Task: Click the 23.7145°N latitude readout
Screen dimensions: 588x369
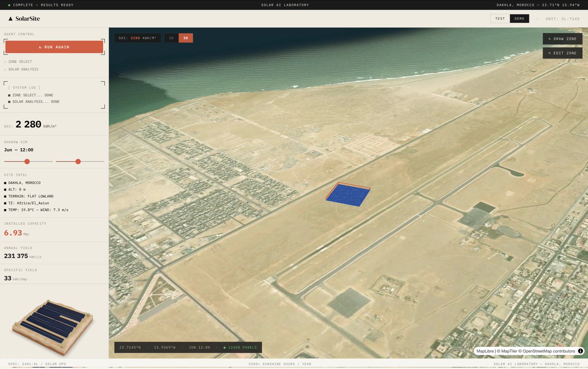Action: [130, 347]
